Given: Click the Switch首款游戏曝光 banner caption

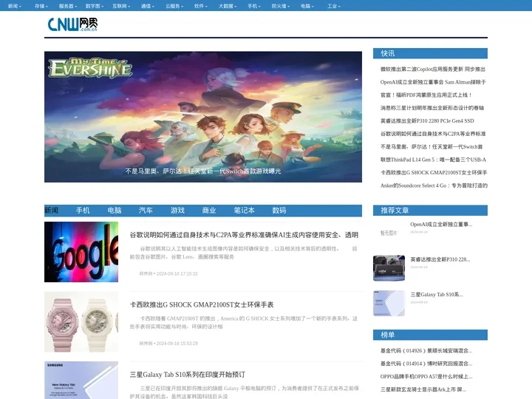Looking at the screenshot, I should tap(203, 171).
